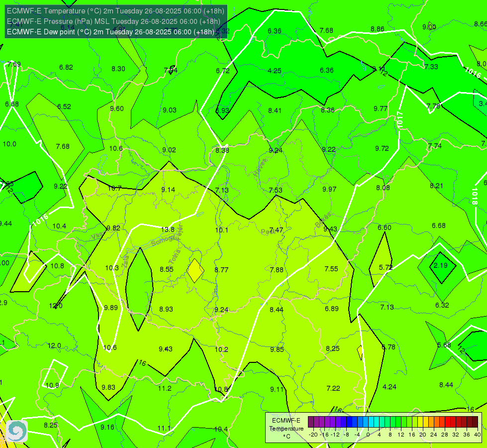This screenshot has width=487, height=448.
Task: Click the 8.55 dew point value
Action: [167, 269]
